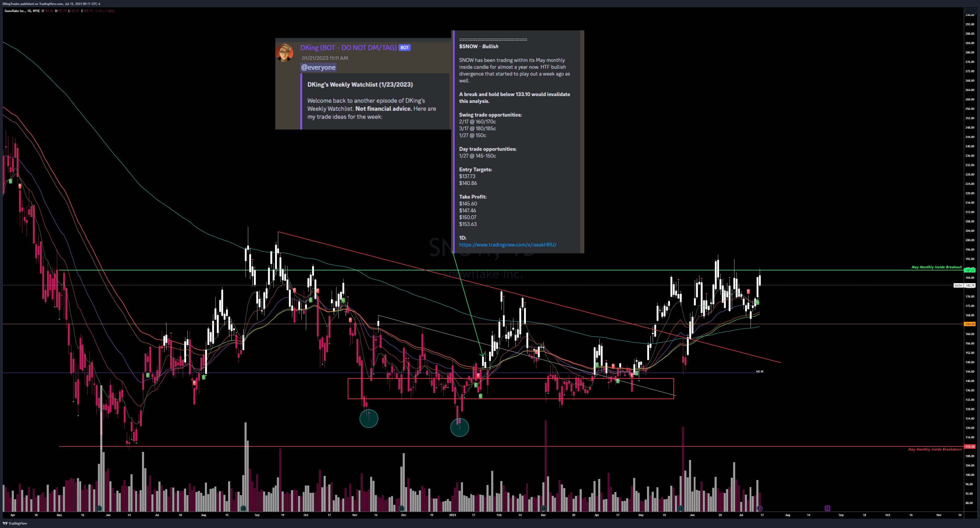Click the '$SNOW - Bullish' heading
The height and width of the screenshot is (528, 980).
click(479, 46)
